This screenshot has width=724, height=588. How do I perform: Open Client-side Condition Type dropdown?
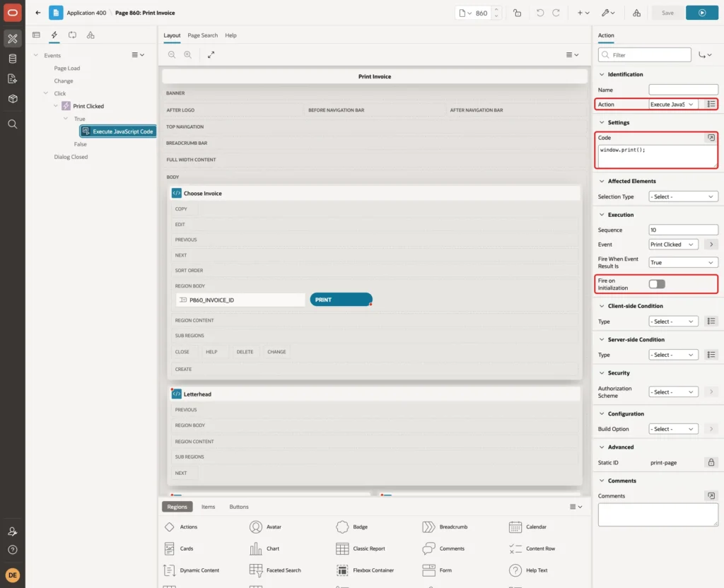point(673,322)
